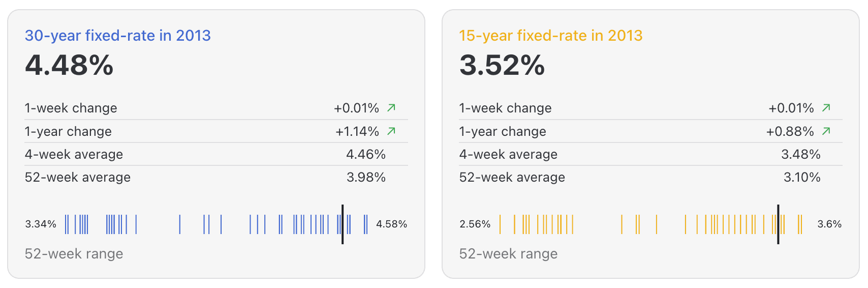Select the 3.98% 52-week average value
The width and height of the screenshot is (868, 288).
click(x=366, y=178)
